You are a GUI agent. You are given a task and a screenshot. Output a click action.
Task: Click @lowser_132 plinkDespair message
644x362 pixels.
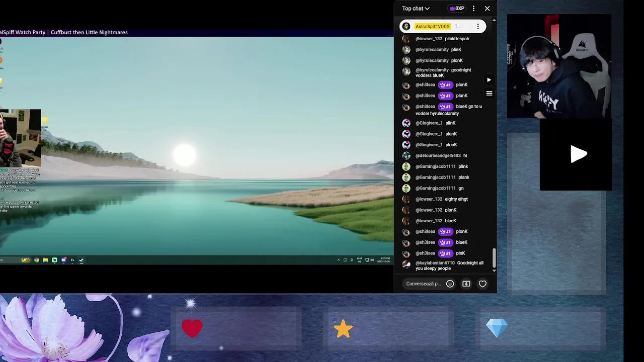click(443, 39)
